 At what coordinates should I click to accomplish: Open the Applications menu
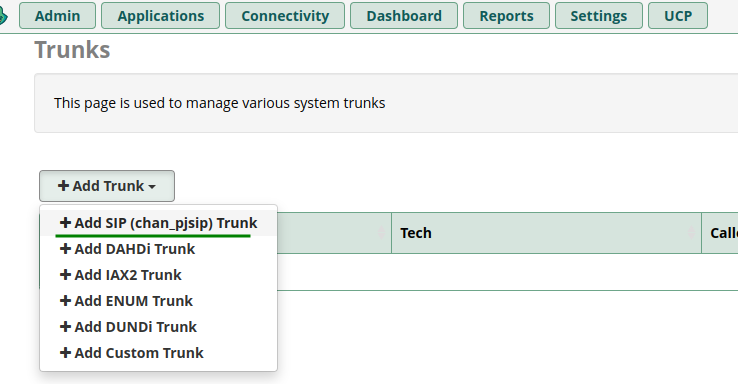(160, 16)
